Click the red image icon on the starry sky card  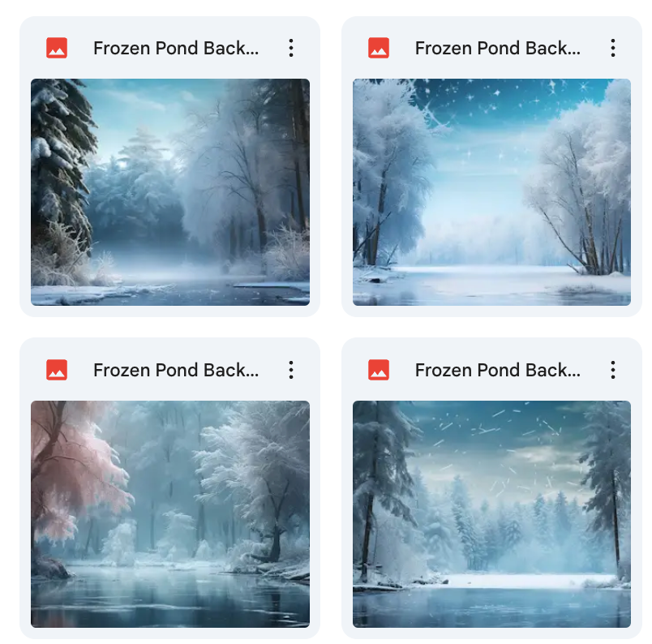(379, 48)
